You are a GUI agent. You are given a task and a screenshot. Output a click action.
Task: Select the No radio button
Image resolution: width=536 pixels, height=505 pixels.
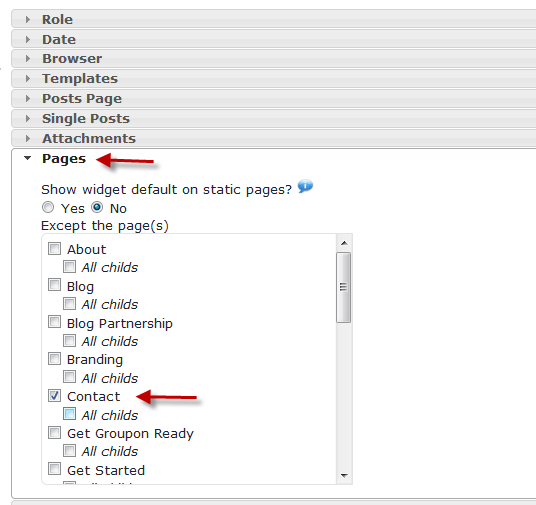tap(97, 207)
